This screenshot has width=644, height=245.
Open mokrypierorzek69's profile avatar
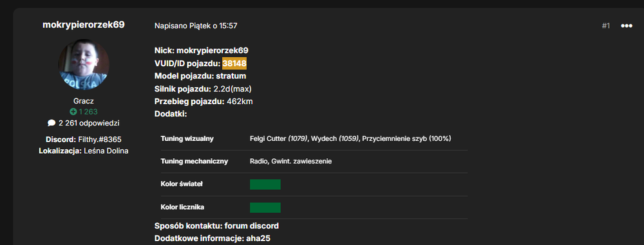click(x=83, y=64)
